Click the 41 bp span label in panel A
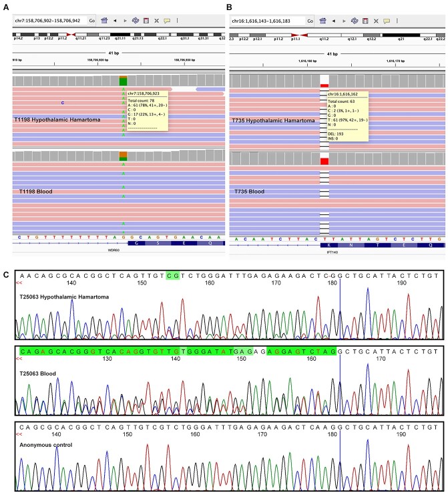This screenshot has width=448, height=501. (114, 53)
